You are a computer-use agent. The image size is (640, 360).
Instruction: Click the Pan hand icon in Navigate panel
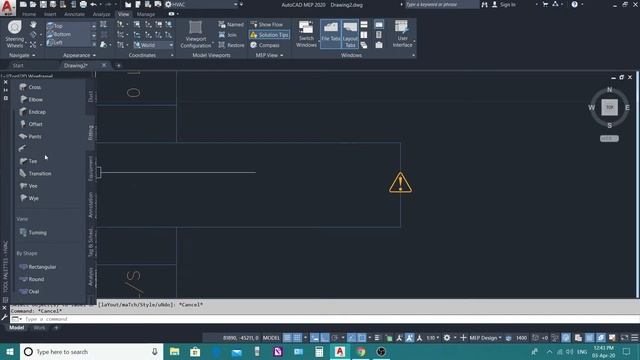click(33, 25)
